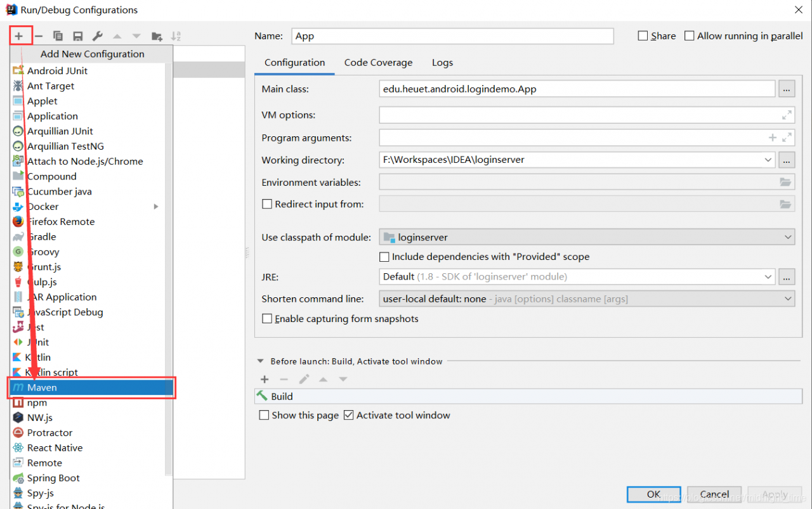Click the Move Down arrow in top toolbar
The image size is (812, 509).
coord(136,36)
